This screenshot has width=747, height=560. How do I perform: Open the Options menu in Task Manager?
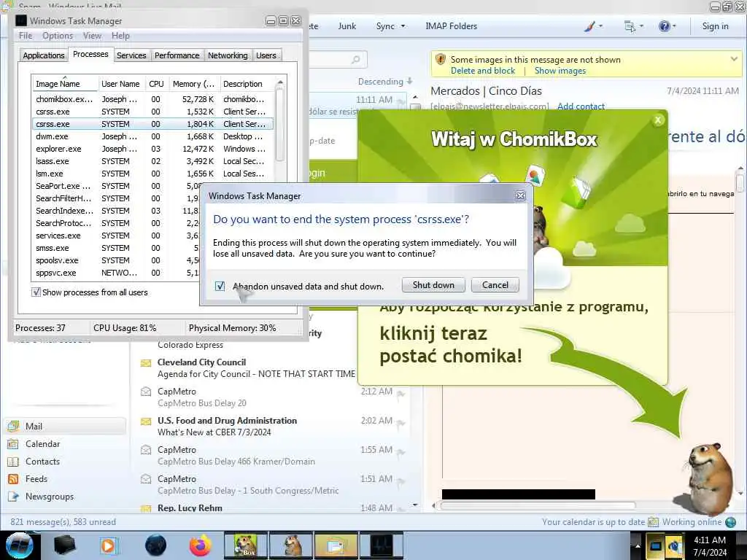(x=58, y=36)
